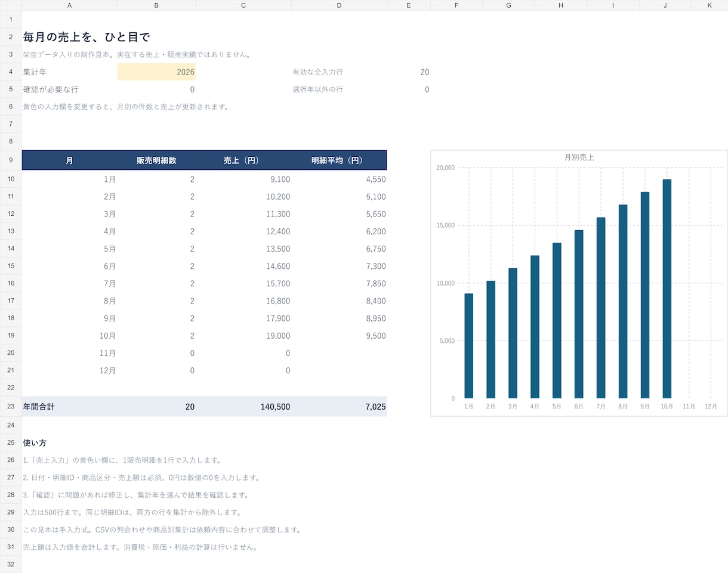Select row header 23
728x573 pixels.
[x=11, y=407]
